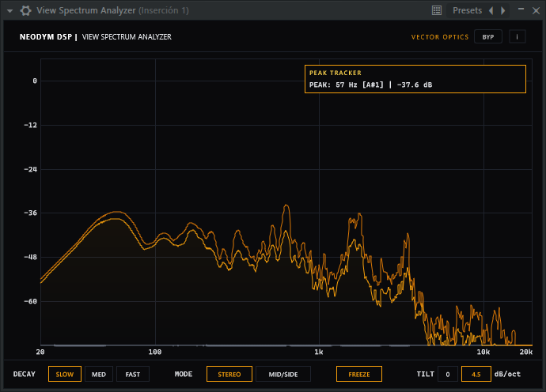This screenshot has height=392, width=546.
Task: Set tilt to 4.5 dB/oct
Action: 476,375
